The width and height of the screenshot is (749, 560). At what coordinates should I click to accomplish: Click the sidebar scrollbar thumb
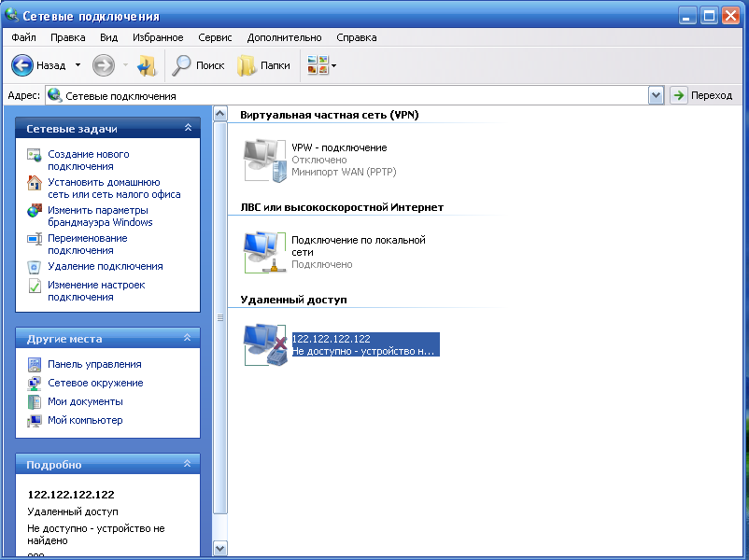click(x=219, y=318)
